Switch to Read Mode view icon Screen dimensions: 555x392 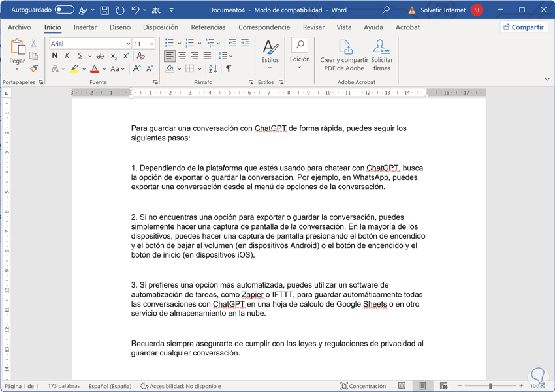click(x=402, y=386)
